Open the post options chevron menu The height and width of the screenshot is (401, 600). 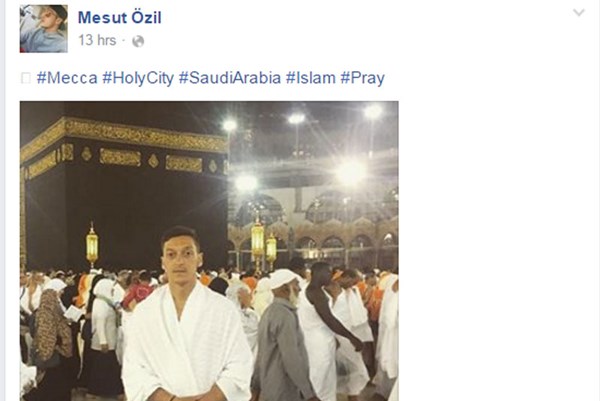(x=579, y=13)
